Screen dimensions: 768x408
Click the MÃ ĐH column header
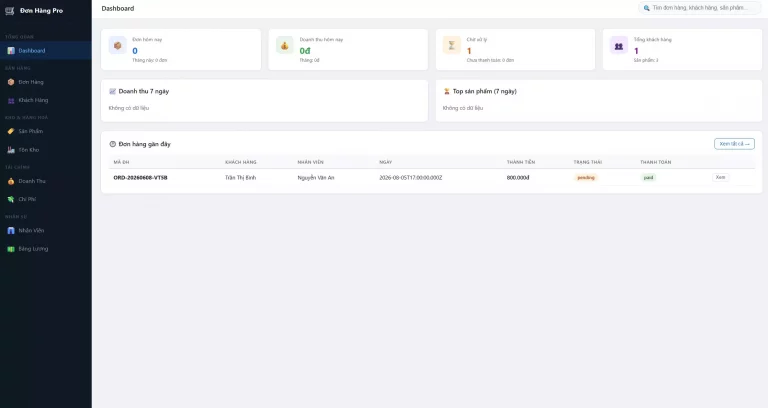coord(121,162)
